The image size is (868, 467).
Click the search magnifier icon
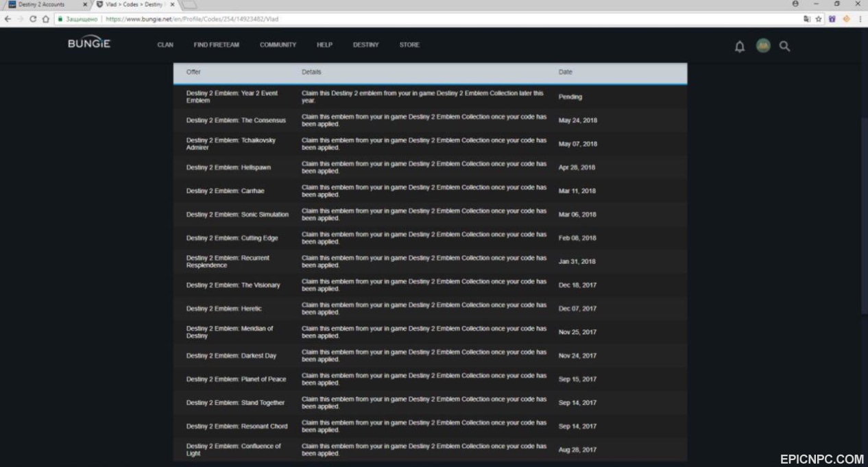[x=785, y=47]
